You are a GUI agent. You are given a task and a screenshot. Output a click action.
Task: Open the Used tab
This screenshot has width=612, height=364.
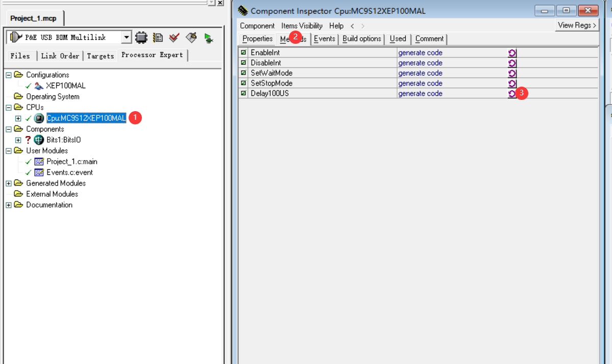(x=398, y=39)
